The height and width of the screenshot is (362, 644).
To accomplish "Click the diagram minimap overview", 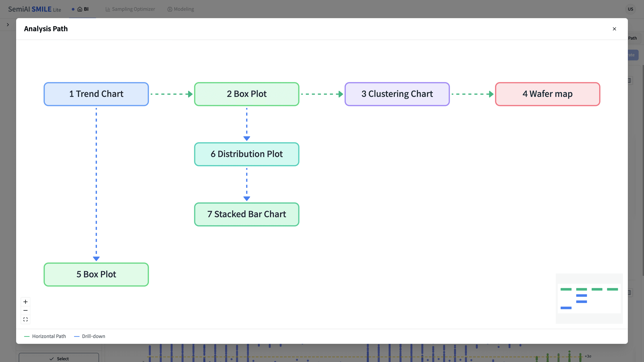I will click(x=589, y=298).
